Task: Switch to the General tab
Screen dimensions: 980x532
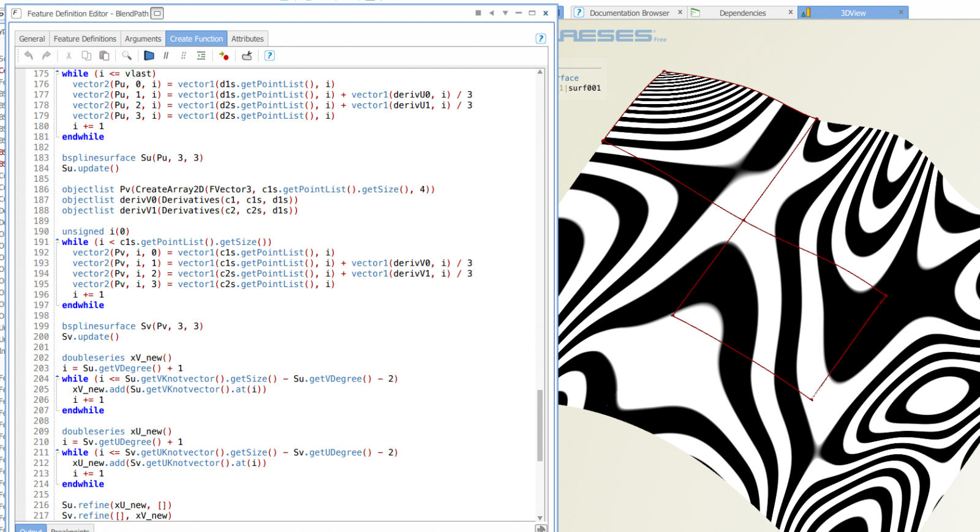Action: (32, 39)
